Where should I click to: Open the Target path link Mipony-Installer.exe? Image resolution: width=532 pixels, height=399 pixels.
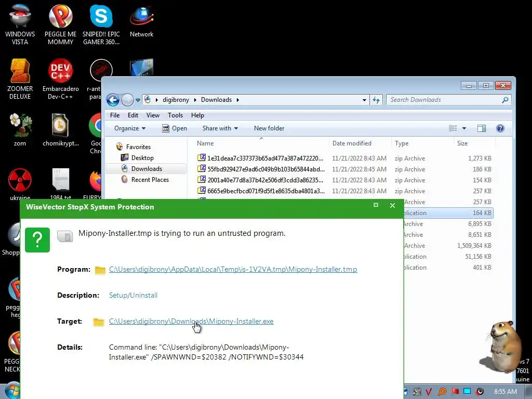[191, 321]
